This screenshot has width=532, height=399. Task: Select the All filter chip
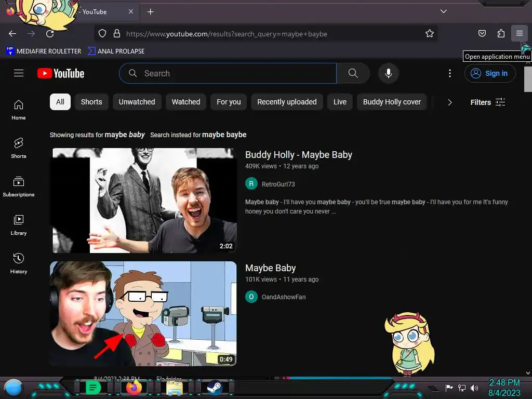[x=60, y=102]
